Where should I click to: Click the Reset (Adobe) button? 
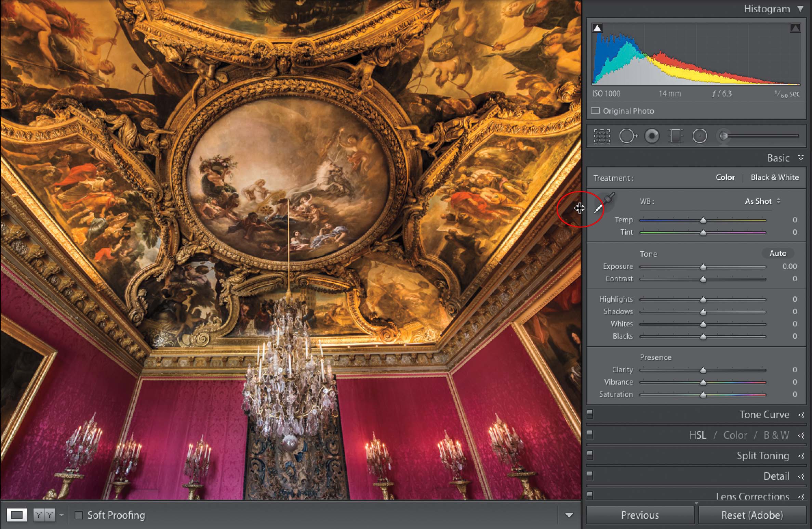click(752, 515)
